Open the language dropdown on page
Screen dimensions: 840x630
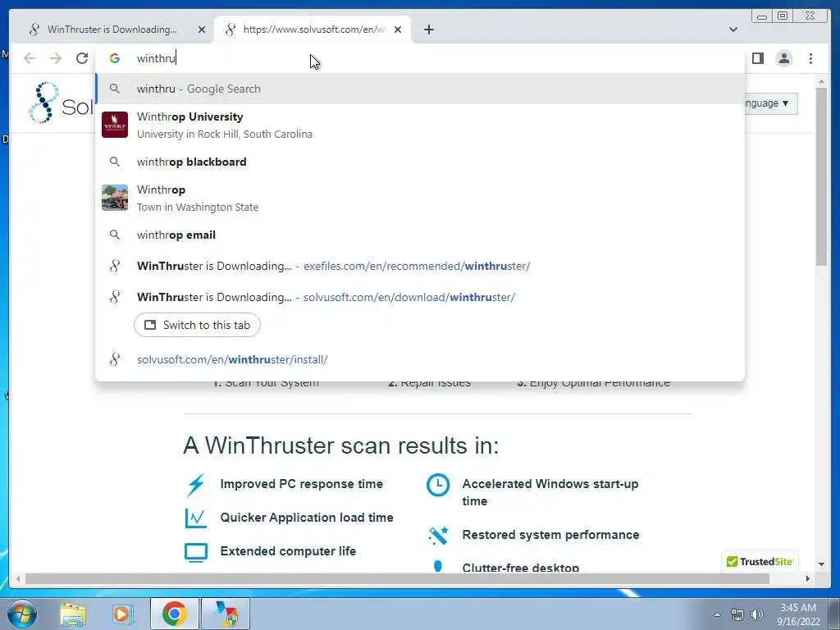771,103
